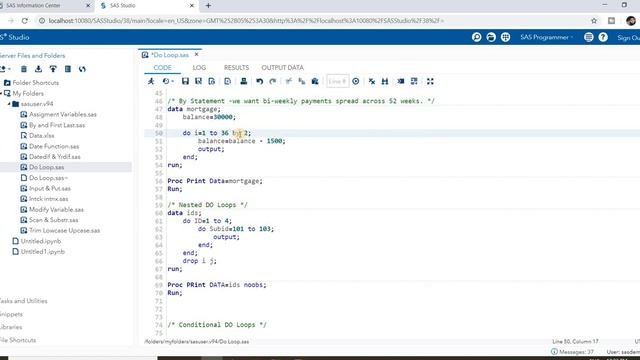The height and width of the screenshot is (360, 640).
Task: Select the Data.xlsx file
Action: click(41, 136)
